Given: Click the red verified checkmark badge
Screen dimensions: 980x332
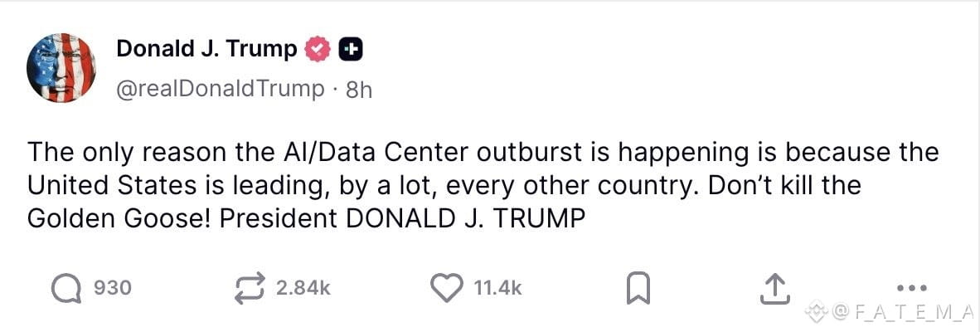Looking at the screenshot, I should (318, 50).
